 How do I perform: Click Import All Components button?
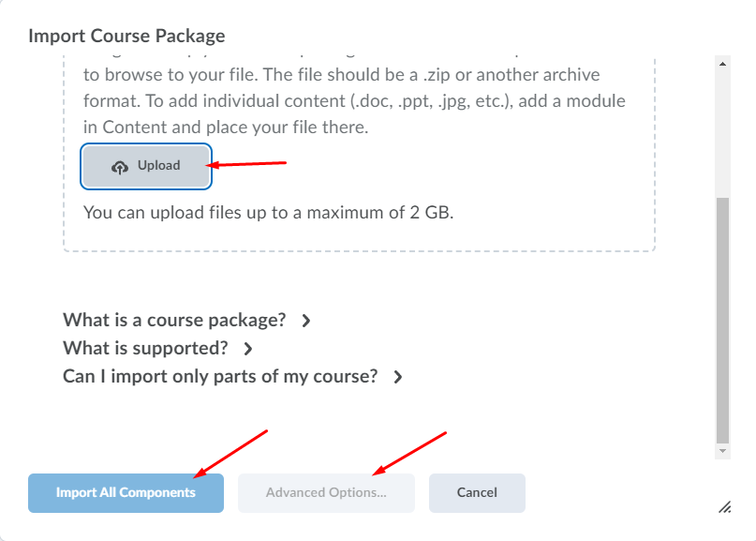pos(126,493)
